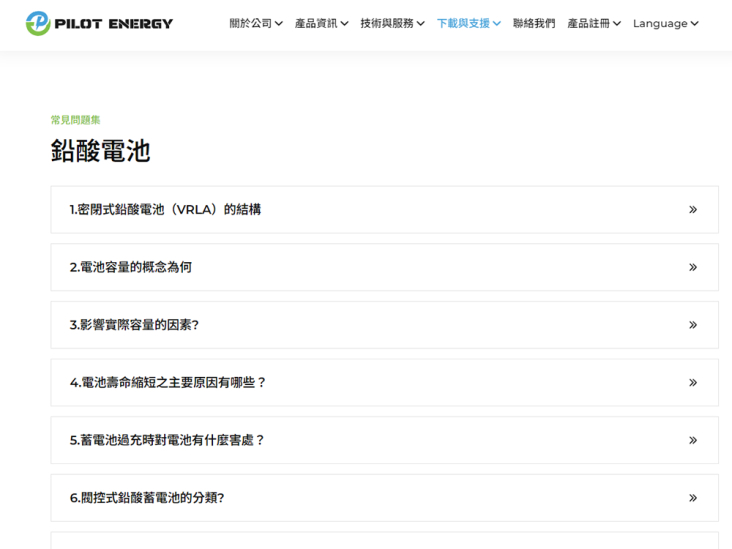Open the 下載與支援 menu
Viewport: 732px width, 549px height.
(468, 23)
